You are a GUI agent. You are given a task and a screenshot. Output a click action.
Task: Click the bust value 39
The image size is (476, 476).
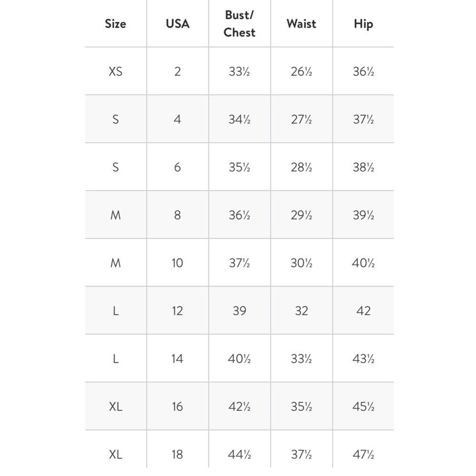pos(239,311)
